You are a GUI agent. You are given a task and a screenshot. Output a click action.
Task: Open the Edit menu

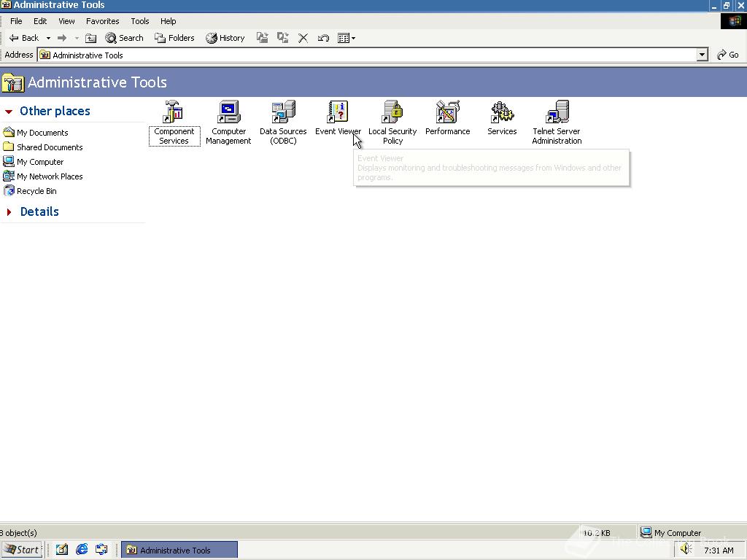tap(40, 21)
